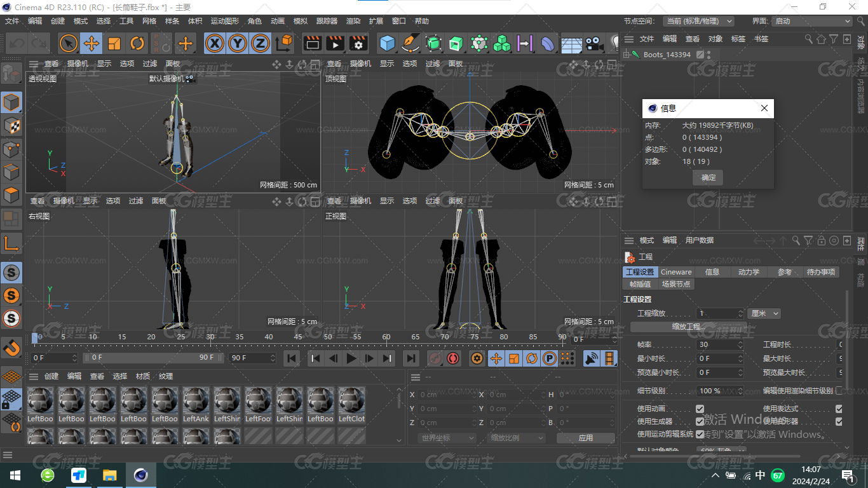Show hidden tray icons chevron
The image size is (868, 488).
coord(715,475)
